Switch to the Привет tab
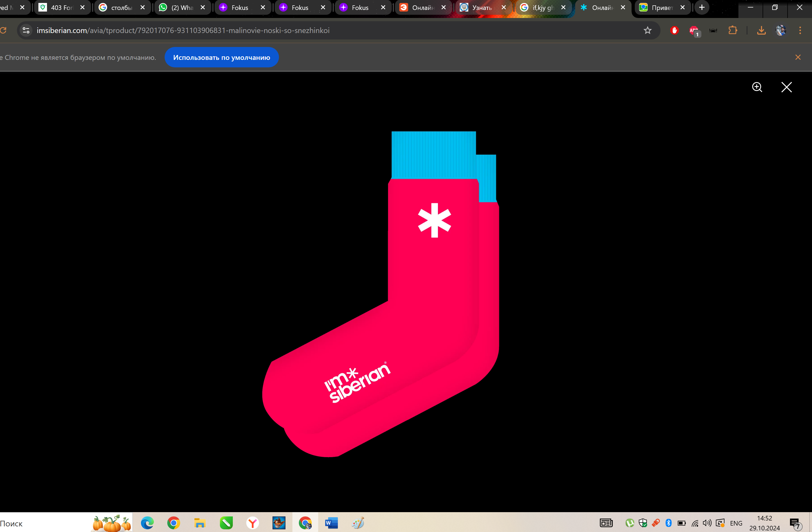The height and width of the screenshot is (532, 812). pos(662,8)
